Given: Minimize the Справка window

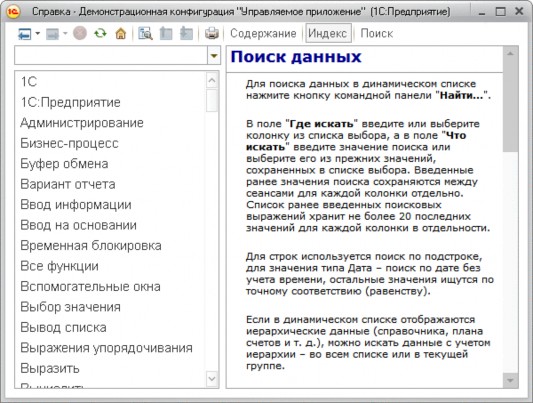Looking at the screenshot, I should pos(481,13).
